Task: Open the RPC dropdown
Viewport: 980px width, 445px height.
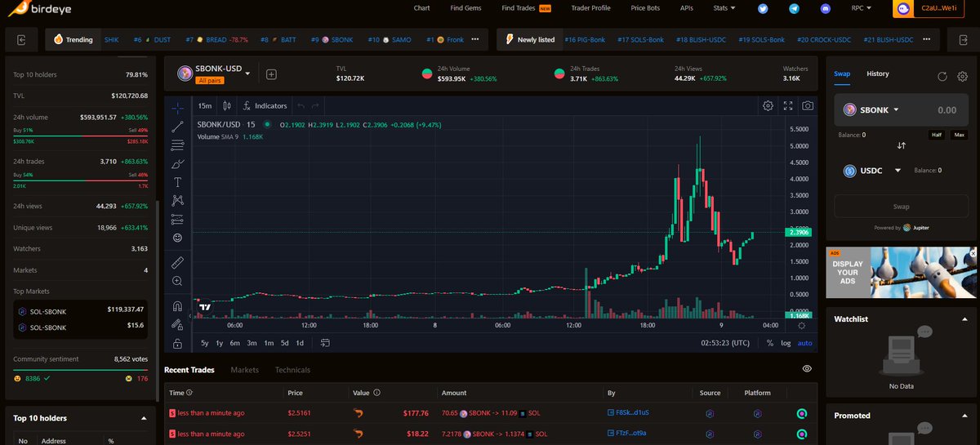Action: coord(862,8)
